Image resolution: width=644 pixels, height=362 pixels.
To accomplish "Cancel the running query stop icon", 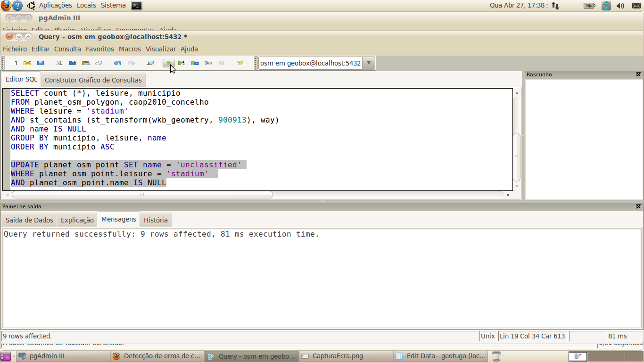I will (222, 63).
